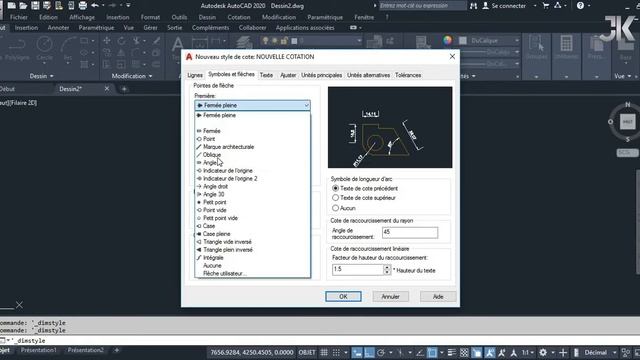Click the shopping cart icon in title bar
Viewport: 640px width, 360px height.
click(x=546, y=6)
